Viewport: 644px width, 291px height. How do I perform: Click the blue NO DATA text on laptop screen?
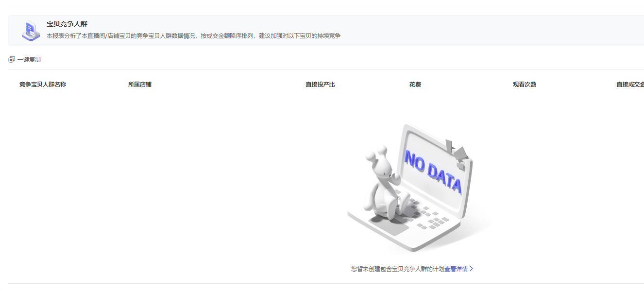pyautogui.click(x=433, y=172)
